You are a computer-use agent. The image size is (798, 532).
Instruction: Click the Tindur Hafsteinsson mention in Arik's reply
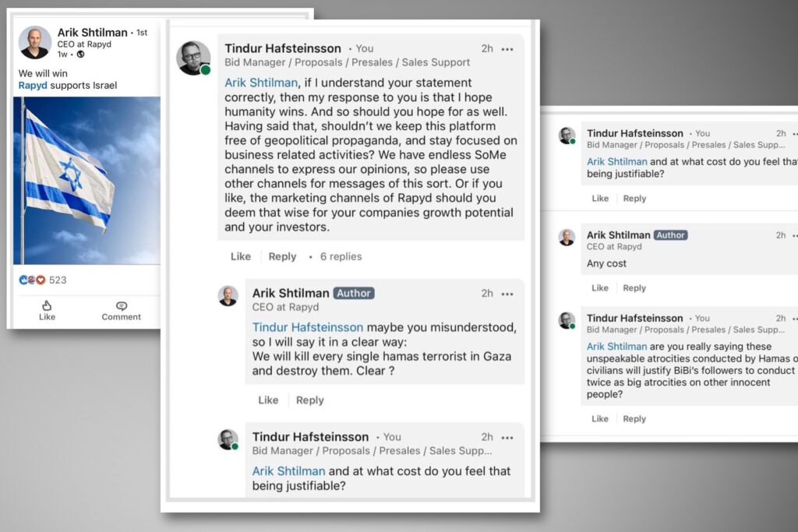308,327
